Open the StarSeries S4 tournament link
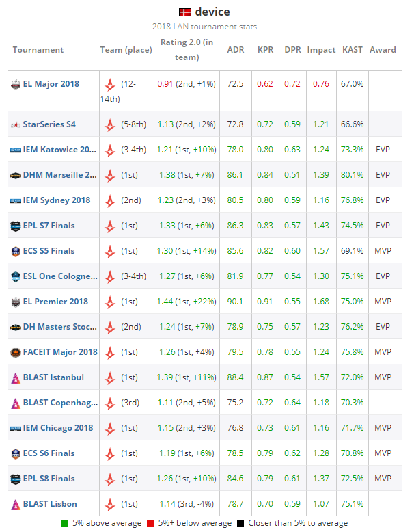 click(x=49, y=124)
